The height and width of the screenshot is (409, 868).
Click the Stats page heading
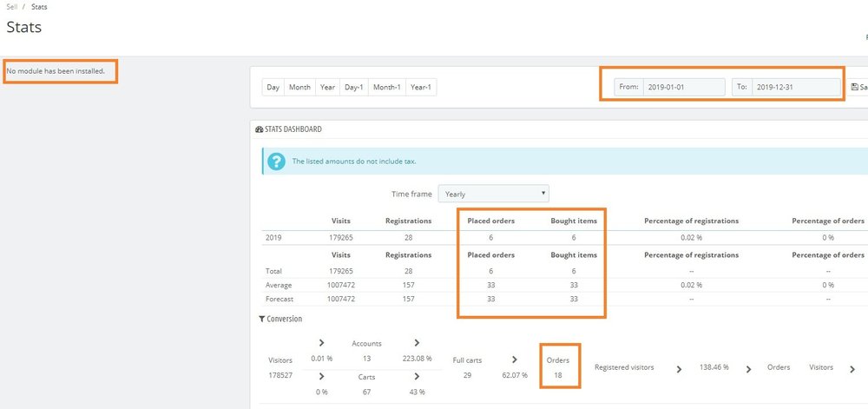(x=23, y=27)
